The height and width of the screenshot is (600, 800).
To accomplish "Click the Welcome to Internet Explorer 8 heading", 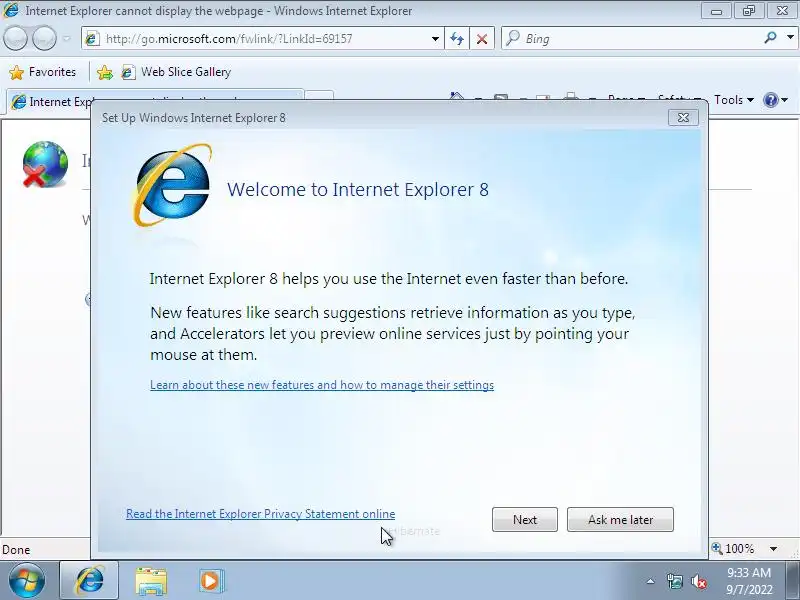I will (358, 189).
